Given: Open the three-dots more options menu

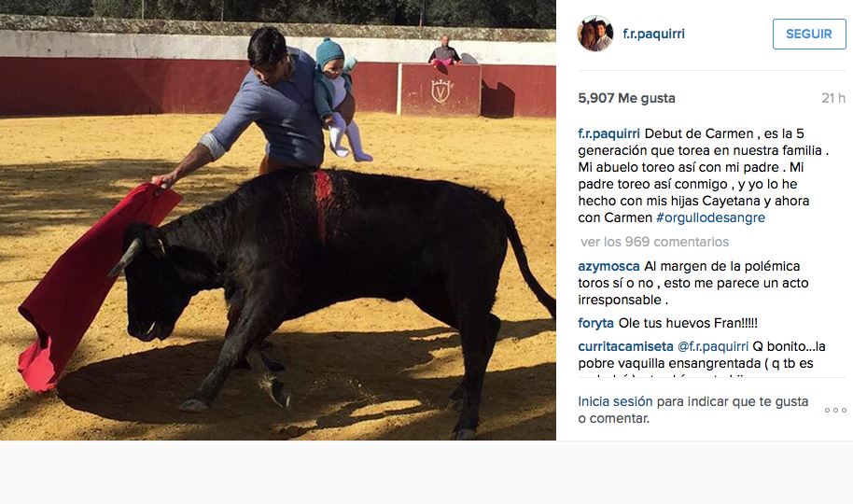Looking at the screenshot, I should tap(835, 411).
